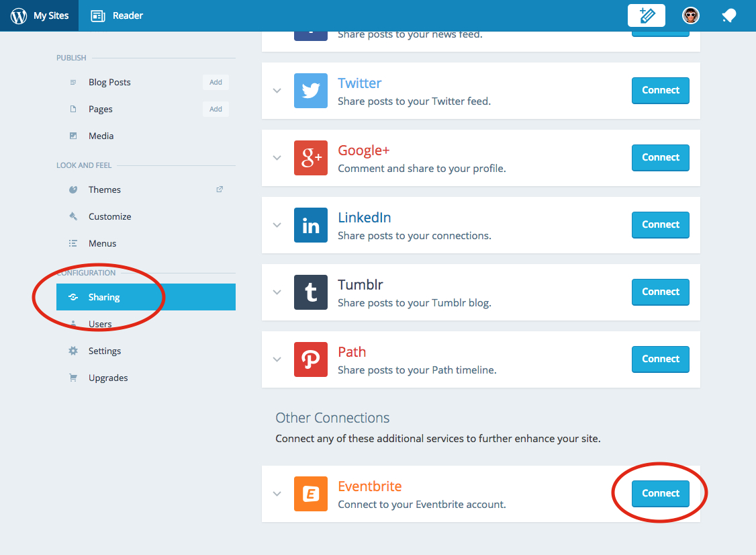Open Customize in sidebar
Screen dimensions: 756x555
[x=110, y=216]
